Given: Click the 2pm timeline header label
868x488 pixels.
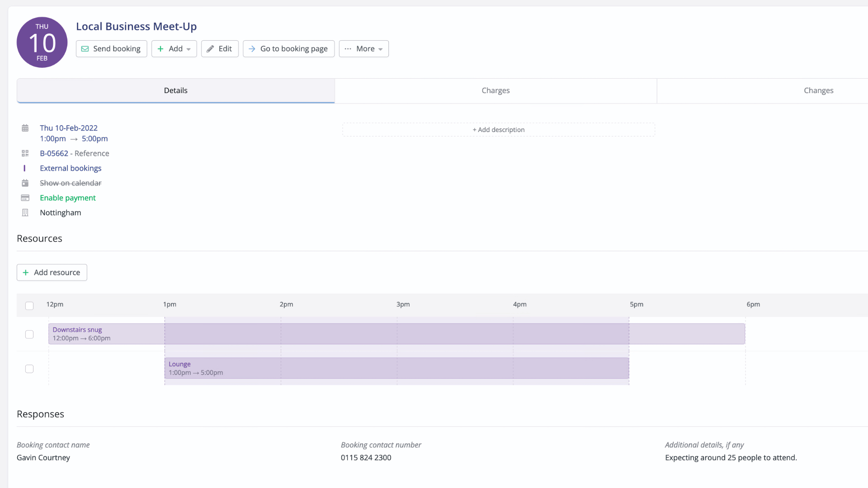Looking at the screenshot, I should 286,305.
